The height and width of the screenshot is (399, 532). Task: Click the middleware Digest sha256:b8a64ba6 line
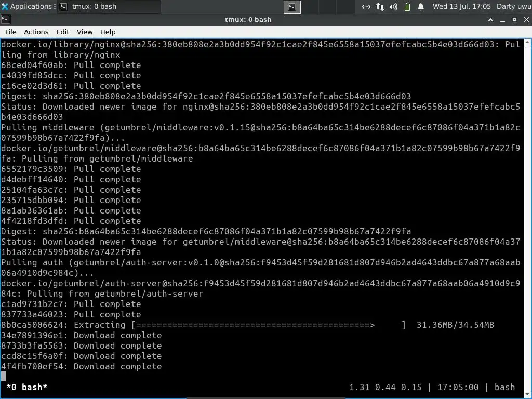coord(206,231)
